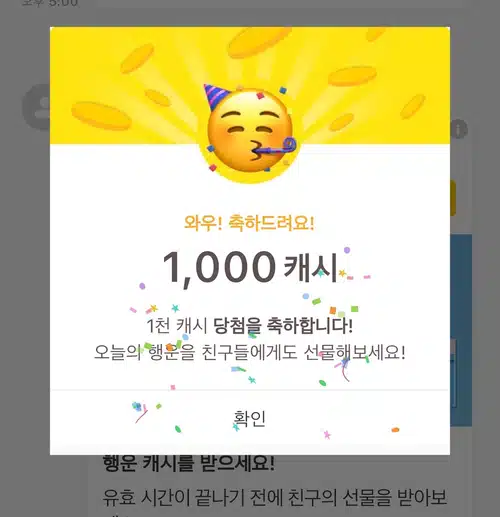Click the 1천 캐시 당첨을 축하합니다 message

(250, 326)
